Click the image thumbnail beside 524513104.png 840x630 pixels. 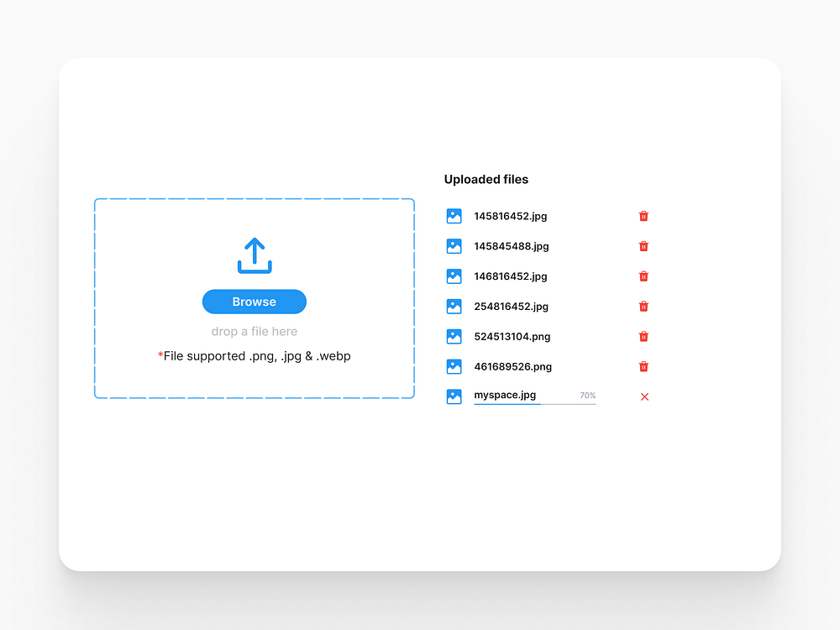[x=454, y=336]
